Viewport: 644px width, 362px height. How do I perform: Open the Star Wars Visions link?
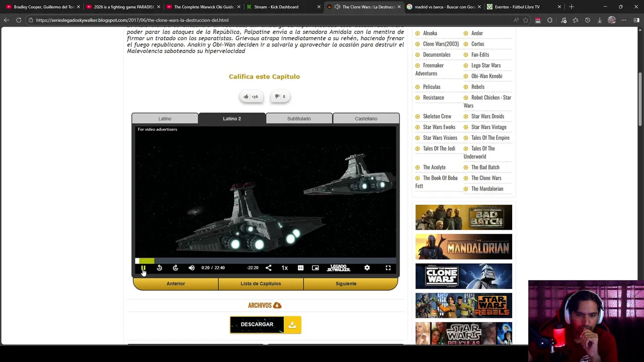click(440, 138)
